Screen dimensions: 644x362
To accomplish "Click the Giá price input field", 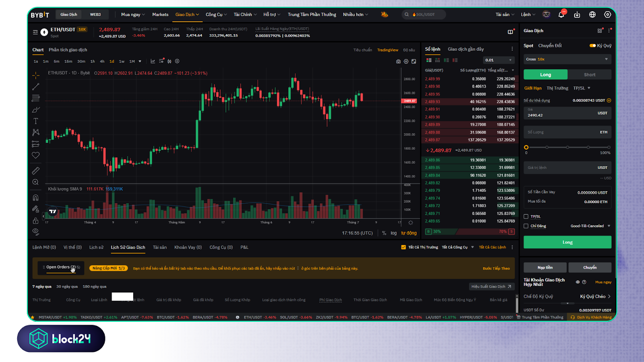I will (568, 113).
